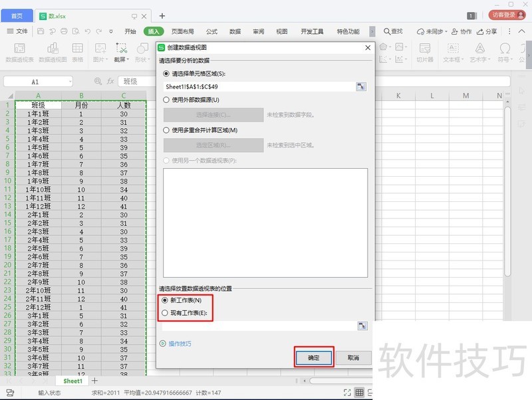Click the 确定 button
The image size is (532, 400).
click(313, 357)
